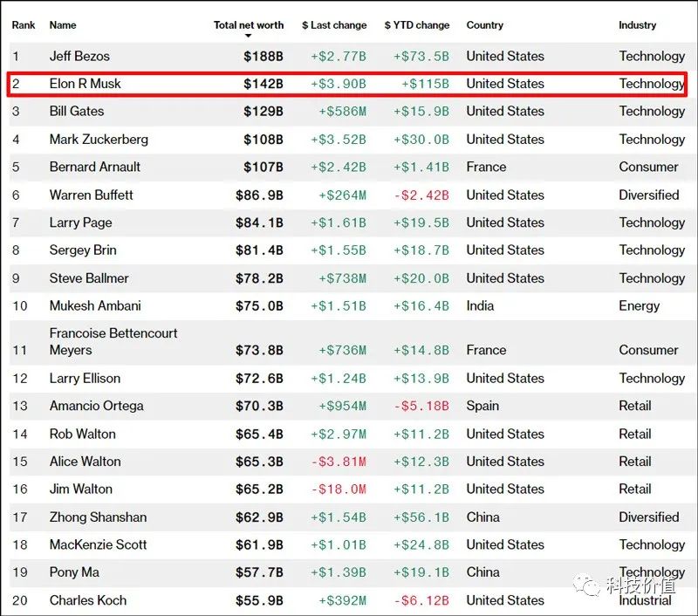Click the name Larry Page
Viewport: 698px width, 616px height.
[80, 222]
